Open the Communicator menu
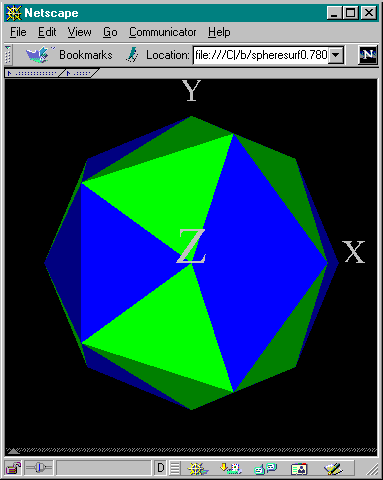The height and width of the screenshot is (480, 383). pyautogui.click(x=162, y=32)
